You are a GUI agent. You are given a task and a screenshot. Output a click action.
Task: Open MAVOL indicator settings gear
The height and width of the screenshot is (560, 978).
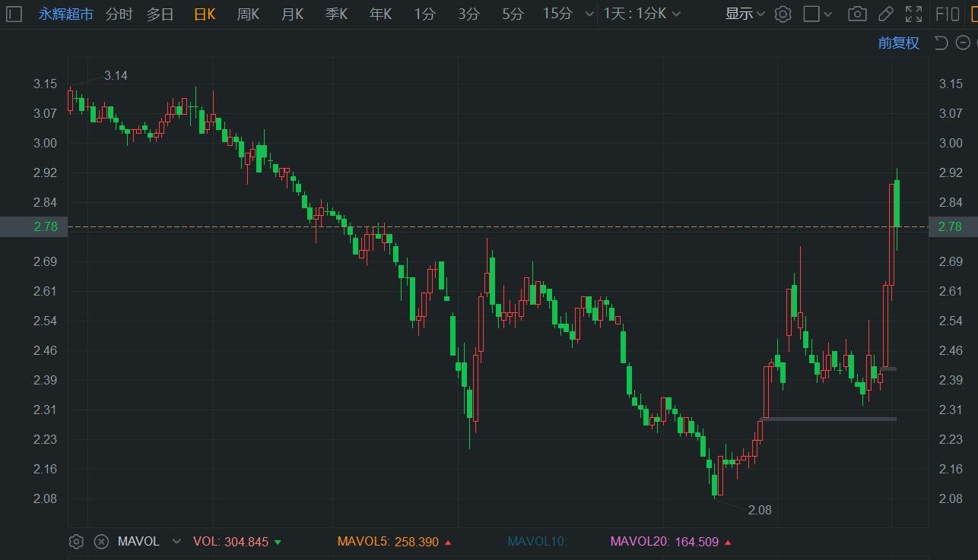tap(76, 542)
